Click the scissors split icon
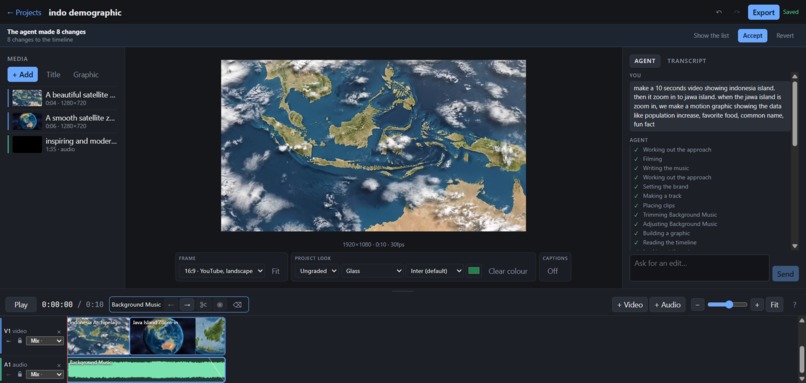The height and width of the screenshot is (383, 806). pos(203,305)
